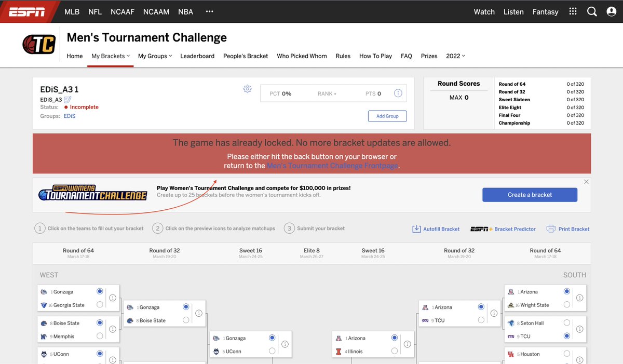Select Boise State radio in Round of 64
623x364 pixels.
(x=100, y=323)
